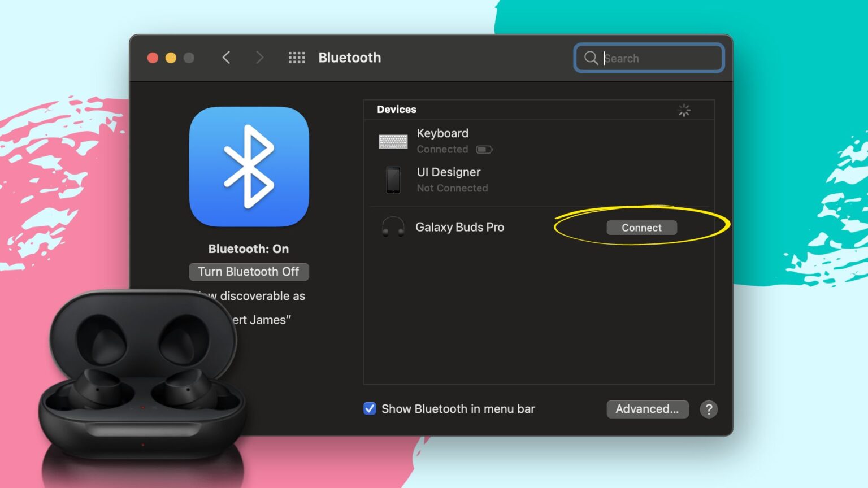Click the forward navigation chevron
Viewport: 868px width, 488px height.
click(259, 57)
